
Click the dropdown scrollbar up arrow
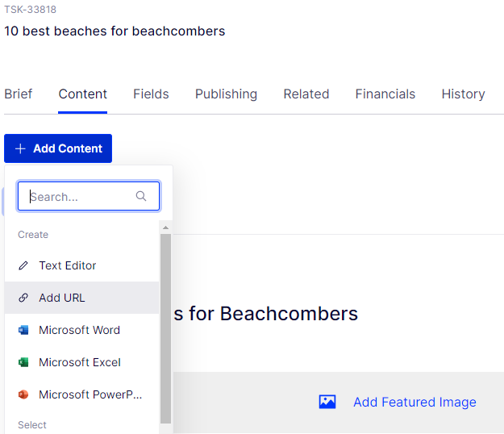click(165, 227)
